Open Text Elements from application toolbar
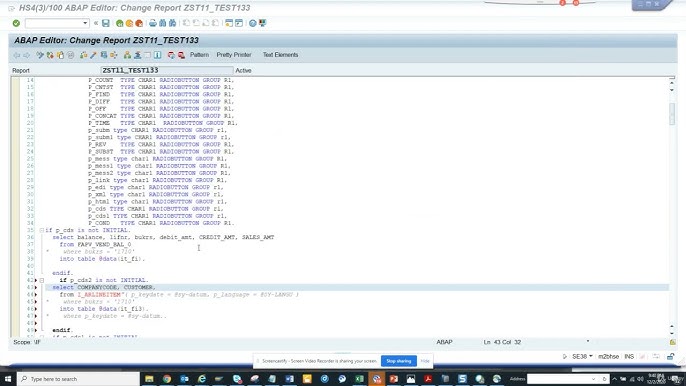The image size is (686, 386). (280, 55)
